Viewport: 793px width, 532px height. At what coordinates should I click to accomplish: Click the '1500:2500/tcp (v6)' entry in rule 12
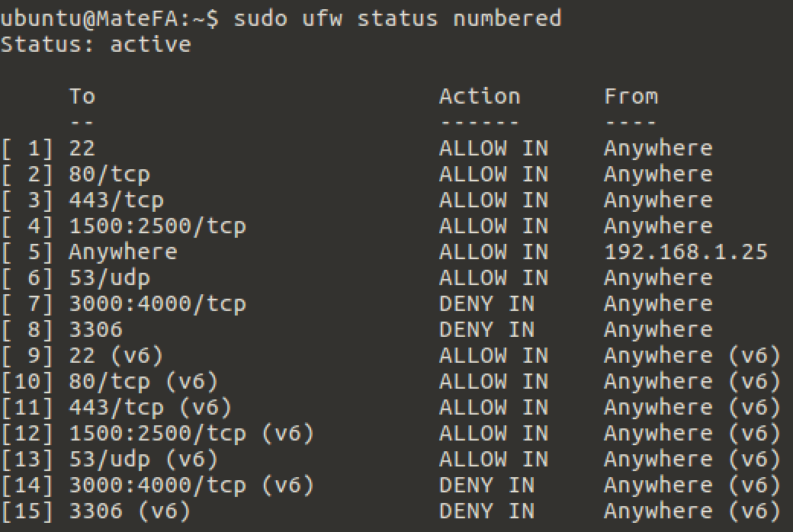click(191, 434)
